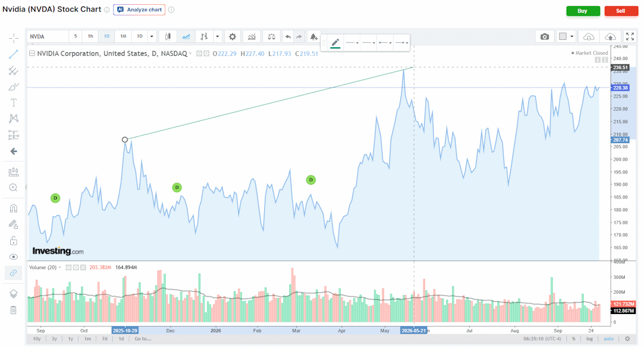644x348 pixels.
Task: Open the object tree layers icon
Action: pyautogui.click(x=14, y=294)
